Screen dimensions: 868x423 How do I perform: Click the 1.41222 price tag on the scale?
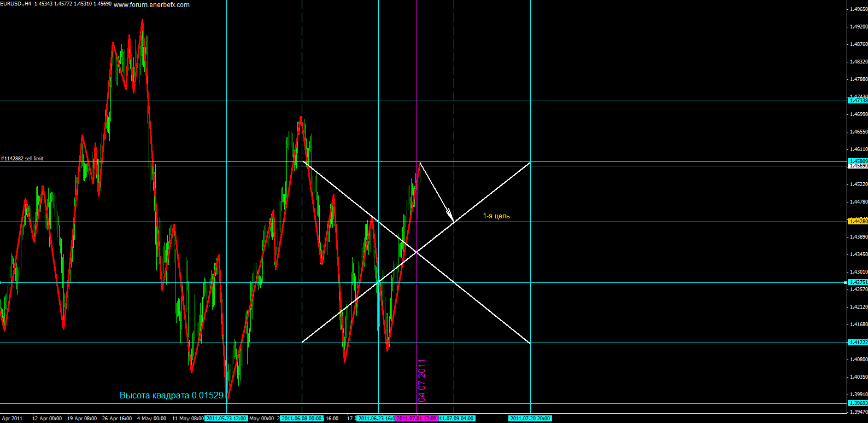pyautogui.click(x=857, y=343)
